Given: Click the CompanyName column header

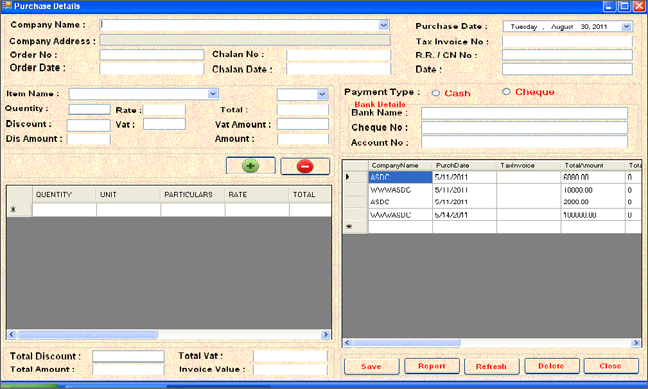Looking at the screenshot, I should 400,165.
